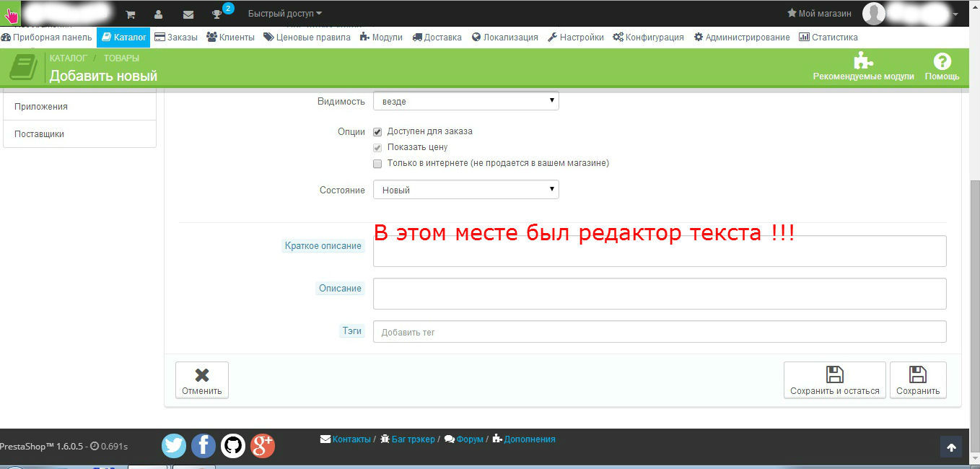The image size is (980, 469).
Task: Open the Каталог menu tab
Action: (x=123, y=38)
